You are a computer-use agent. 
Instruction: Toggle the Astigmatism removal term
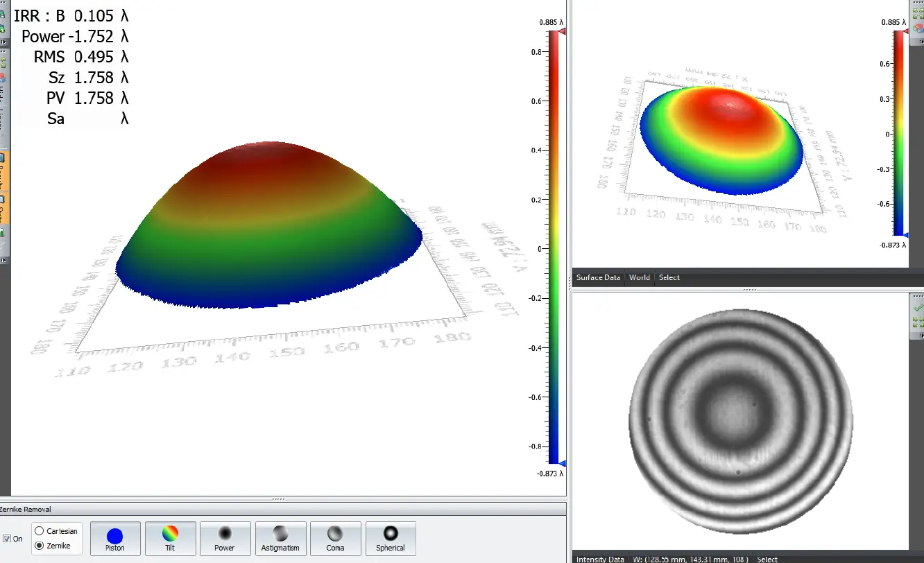point(280,538)
